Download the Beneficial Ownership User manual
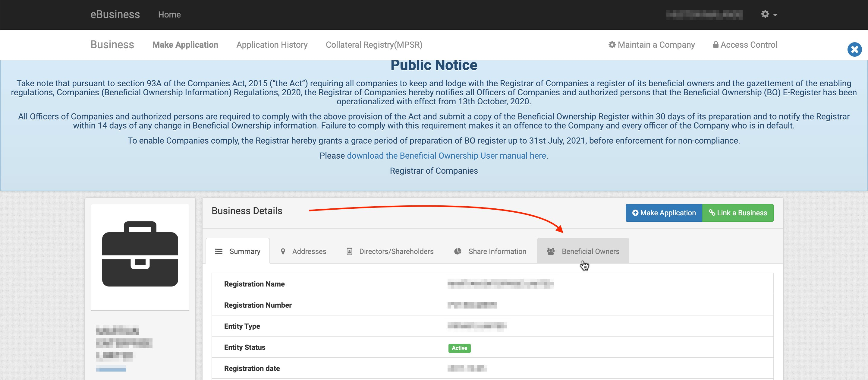868x380 pixels. [446, 156]
